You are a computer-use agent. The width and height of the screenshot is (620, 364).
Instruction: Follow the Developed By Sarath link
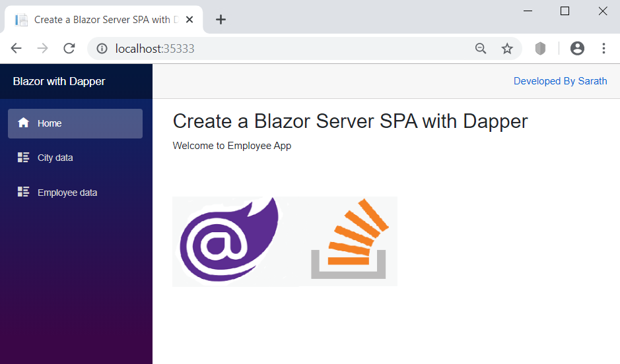pyautogui.click(x=560, y=81)
